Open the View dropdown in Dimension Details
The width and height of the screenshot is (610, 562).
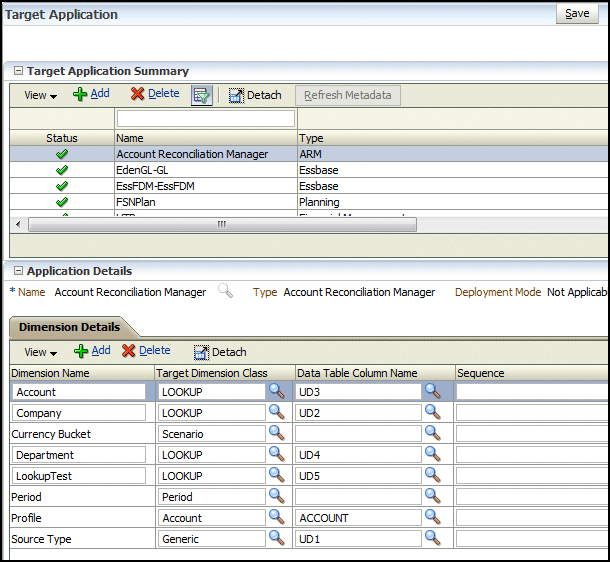click(40, 352)
